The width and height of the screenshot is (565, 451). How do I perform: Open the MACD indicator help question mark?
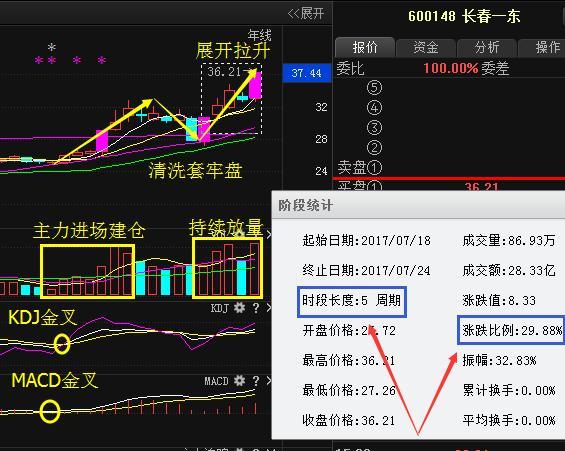[256, 381]
